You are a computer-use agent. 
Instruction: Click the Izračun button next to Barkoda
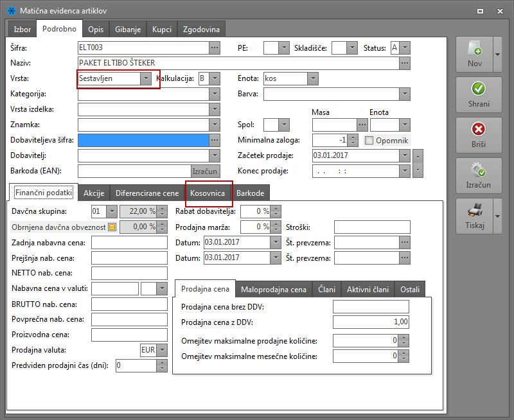(206, 171)
